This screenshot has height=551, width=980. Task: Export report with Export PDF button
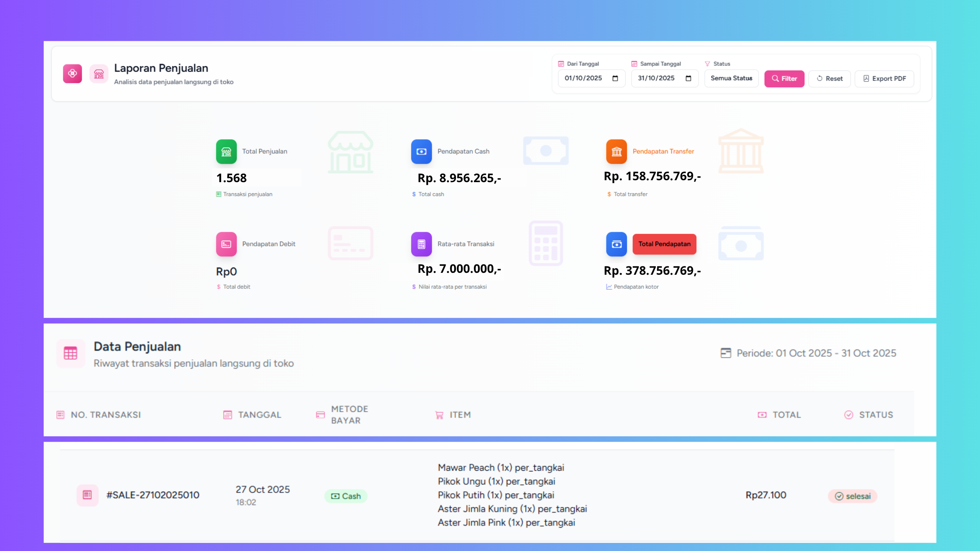(x=884, y=78)
